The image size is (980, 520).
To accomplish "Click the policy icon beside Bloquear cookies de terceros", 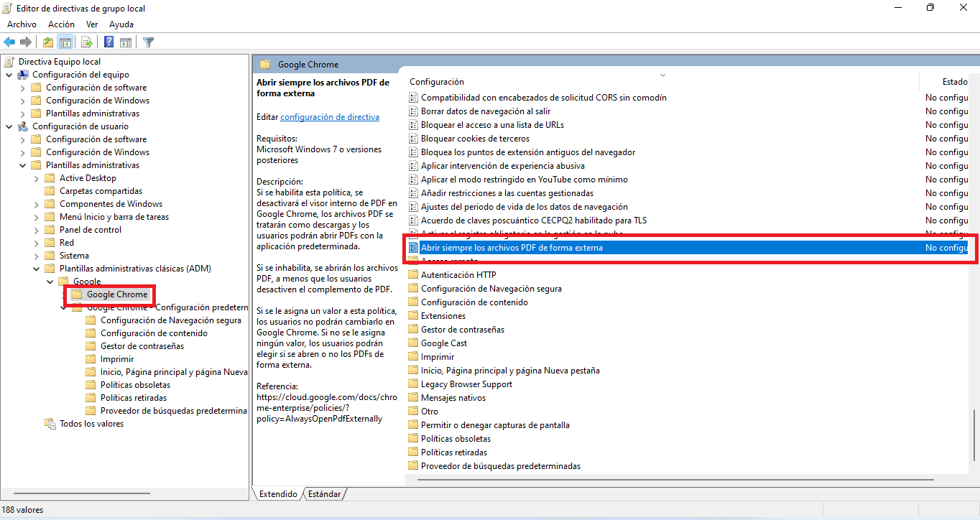I will (413, 139).
